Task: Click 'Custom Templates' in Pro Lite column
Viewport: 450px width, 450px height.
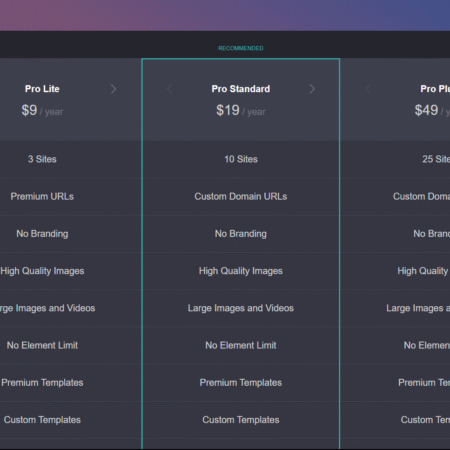Action: pos(42,420)
